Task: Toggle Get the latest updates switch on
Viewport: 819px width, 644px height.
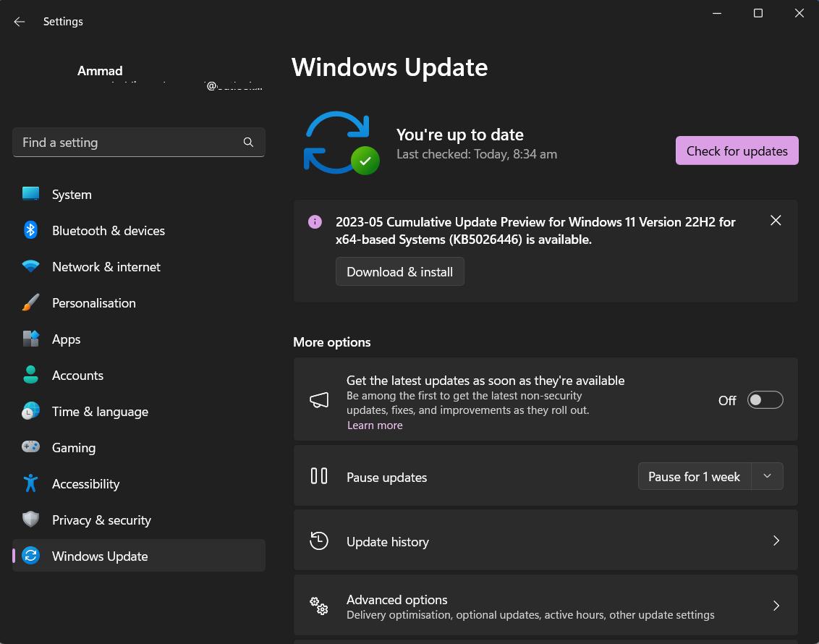Action: pos(765,399)
